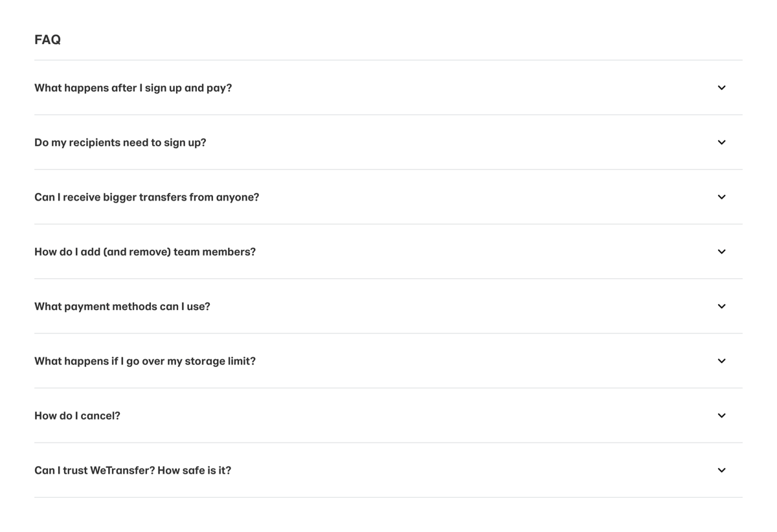Open the chevron for 'Can I trust WeTransfer? How safe is it?'

coord(721,470)
